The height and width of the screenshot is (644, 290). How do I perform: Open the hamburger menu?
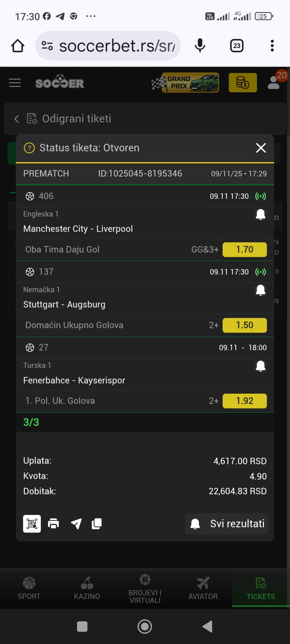15,83
